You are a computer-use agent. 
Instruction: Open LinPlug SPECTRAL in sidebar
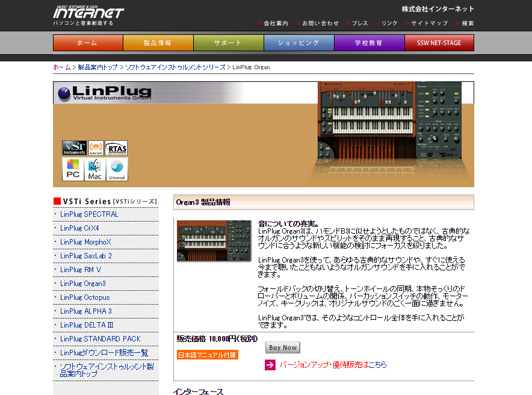[x=89, y=214]
